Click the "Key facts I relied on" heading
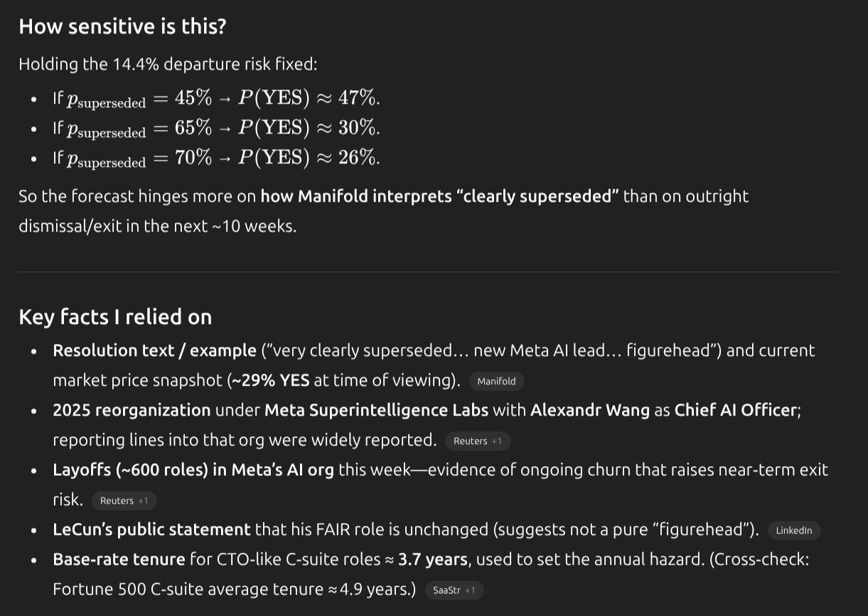This screenshot has height=616, width=868. (x=115, y=317)
